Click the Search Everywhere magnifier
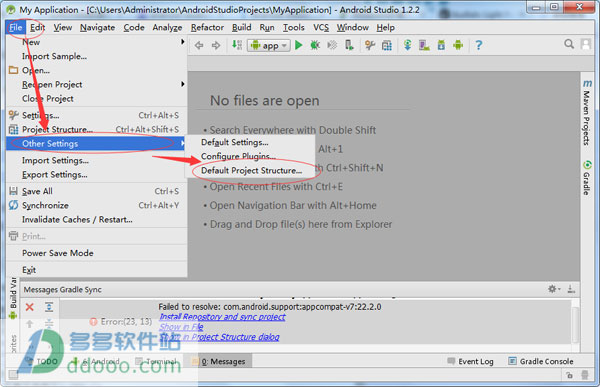 coord(569,44)
